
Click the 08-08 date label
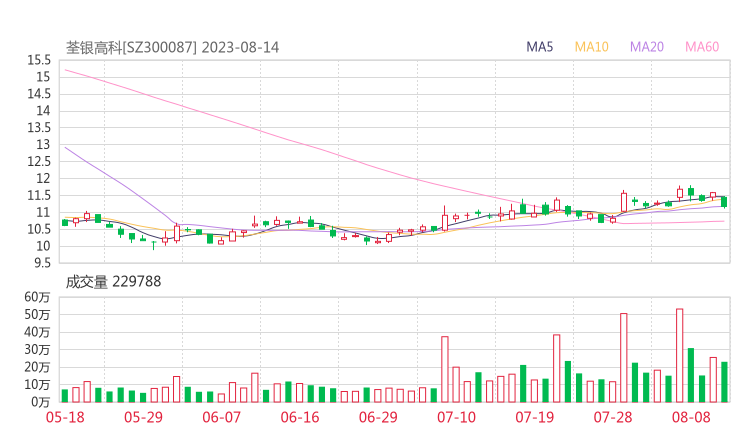(691, 417)
